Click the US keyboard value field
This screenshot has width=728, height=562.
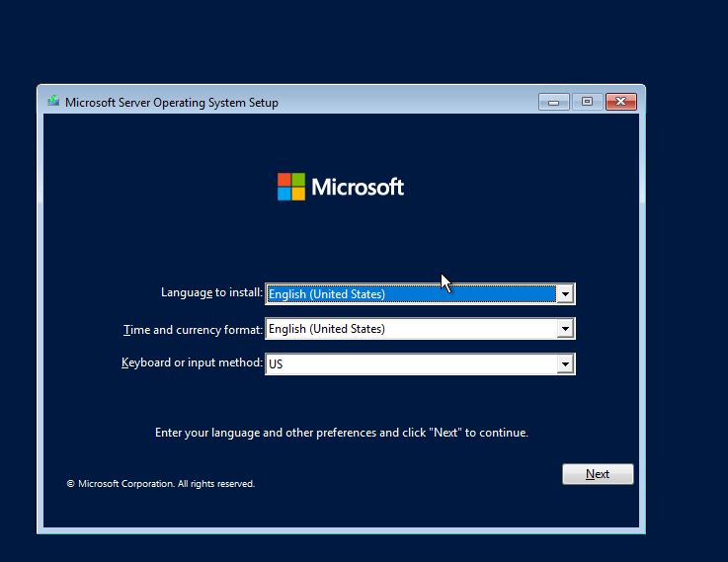(x=410, y=364)
